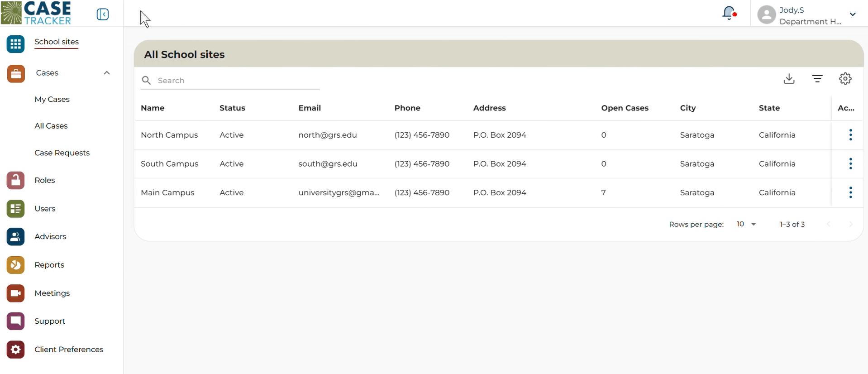Navigate to All Cases
This screenshot has height=374, width=868.
[51, 126]
